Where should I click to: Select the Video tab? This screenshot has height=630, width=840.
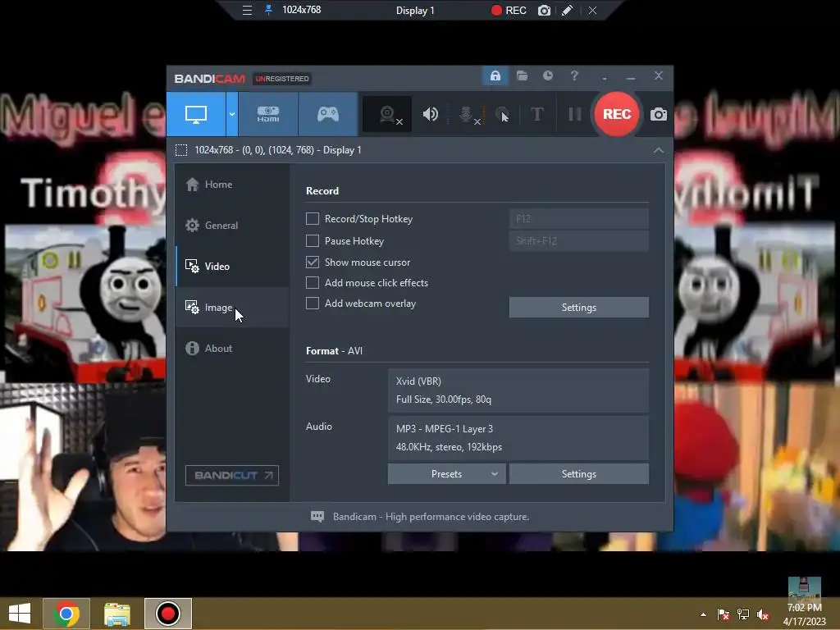coord(232,267)
